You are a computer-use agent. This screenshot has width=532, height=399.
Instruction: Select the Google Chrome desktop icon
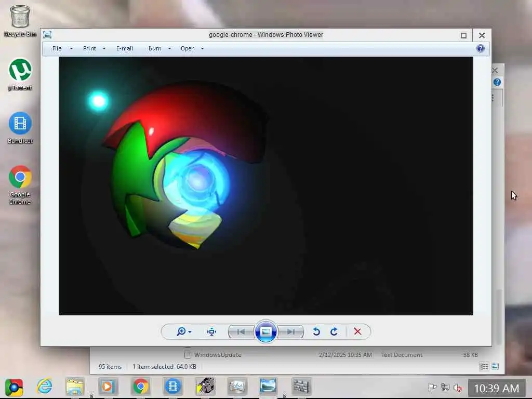point(20,185)
